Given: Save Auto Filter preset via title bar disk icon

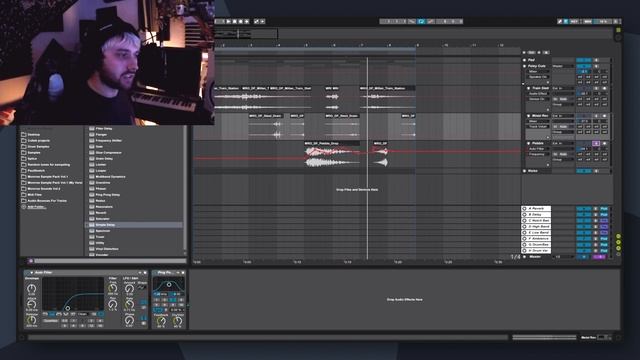Looking at the screenshot, I should click(x=145, y=272).
